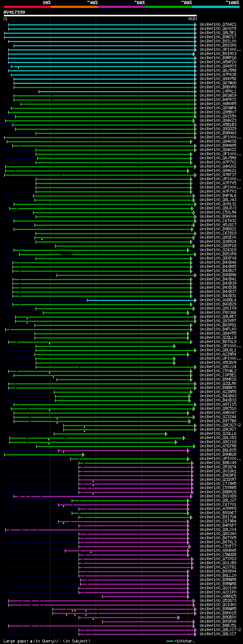Viewport: 243px width, 644px height.
Task: Click the red 20% identity legend segment
Action: point(27,6)
